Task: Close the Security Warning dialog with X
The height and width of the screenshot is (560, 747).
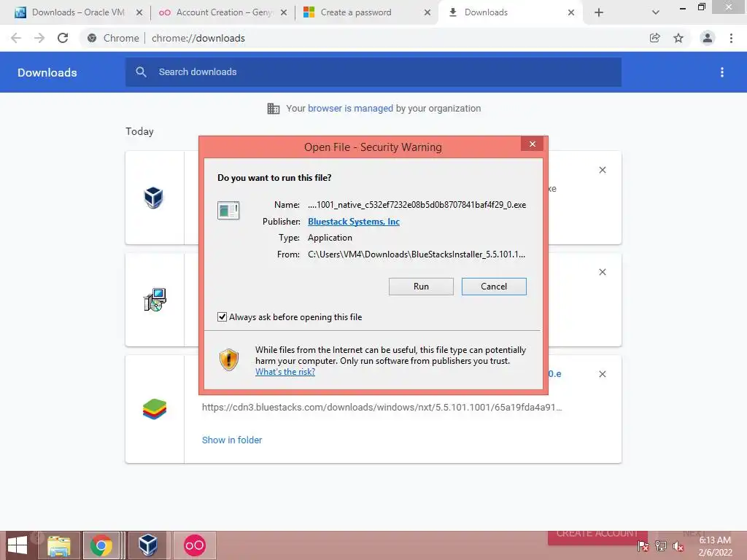Action: (532, 144)
